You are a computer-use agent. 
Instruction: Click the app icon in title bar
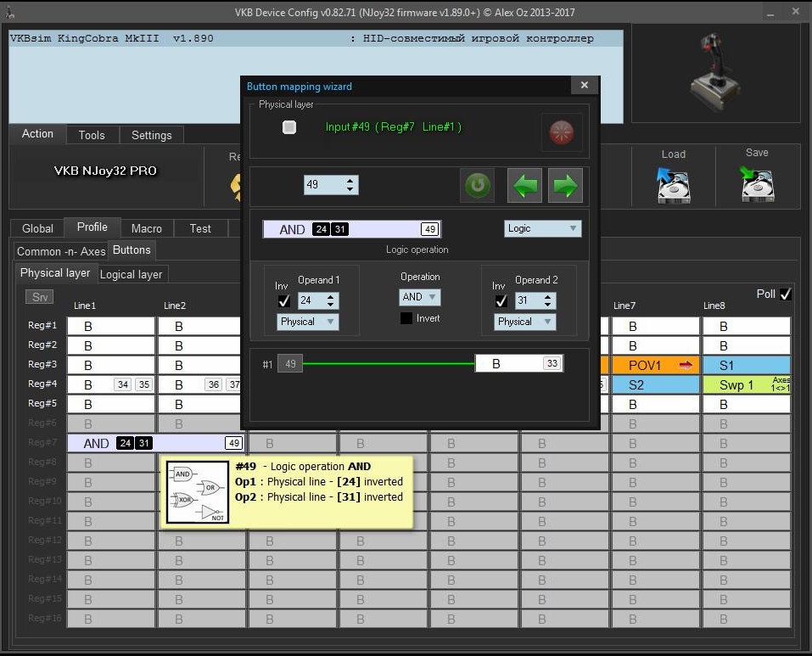[9, 13]
